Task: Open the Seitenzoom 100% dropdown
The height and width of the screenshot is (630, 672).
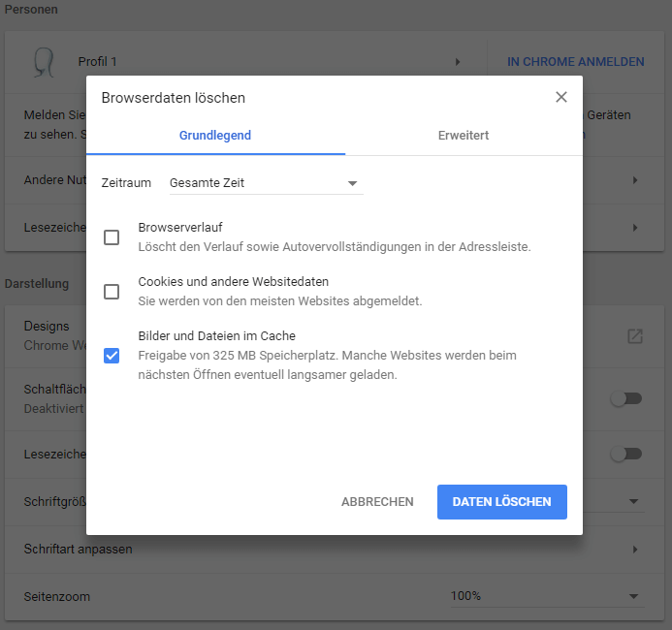Action: click(x=547, y=596)
